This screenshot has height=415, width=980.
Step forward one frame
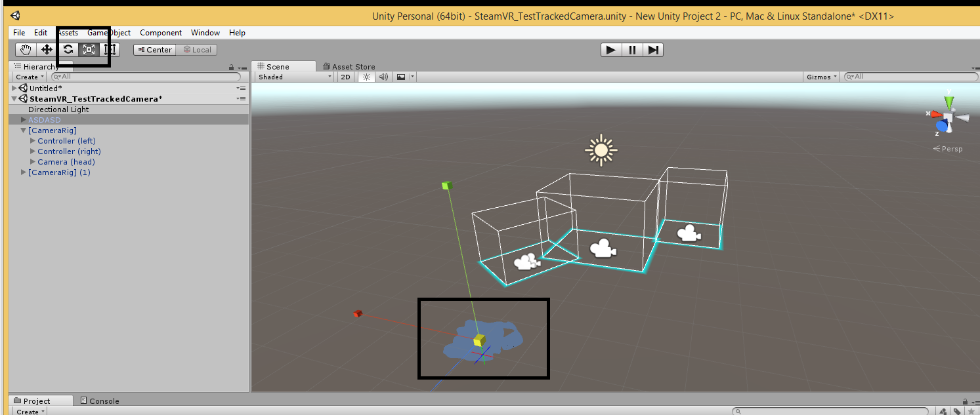click(x=653, y=50)
